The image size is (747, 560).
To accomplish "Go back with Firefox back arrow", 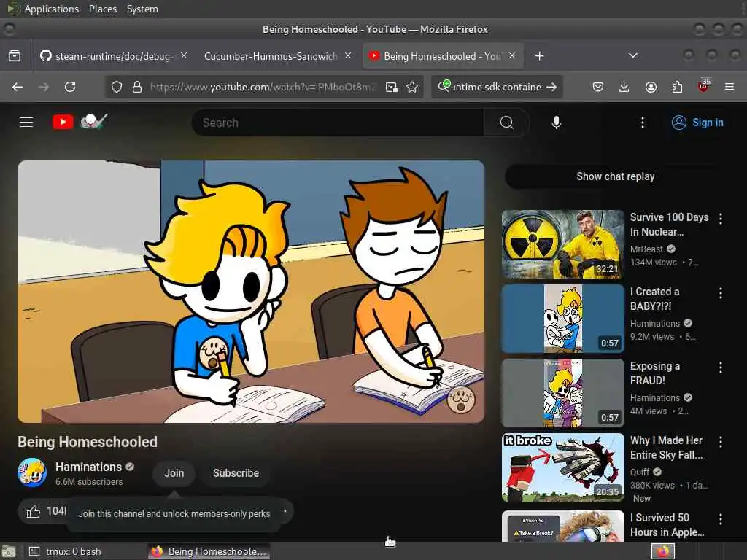I will pos(18,87).
